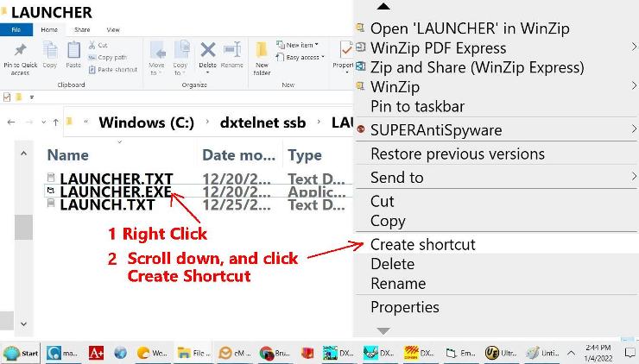Open the notification center icon

[630, 353]
